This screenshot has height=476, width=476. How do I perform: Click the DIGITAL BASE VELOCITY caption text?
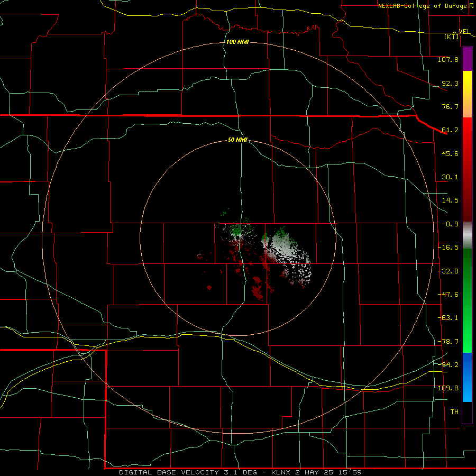(169, 472)
